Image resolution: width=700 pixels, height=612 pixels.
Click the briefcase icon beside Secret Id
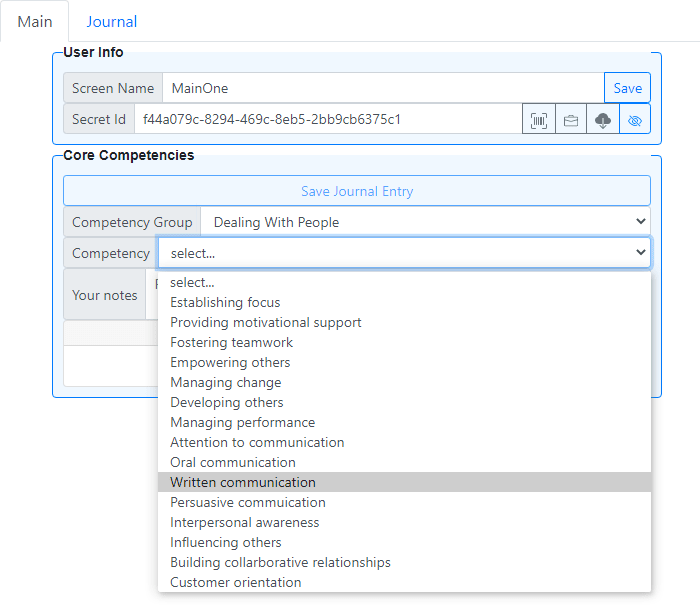click(x=571, y=119)
